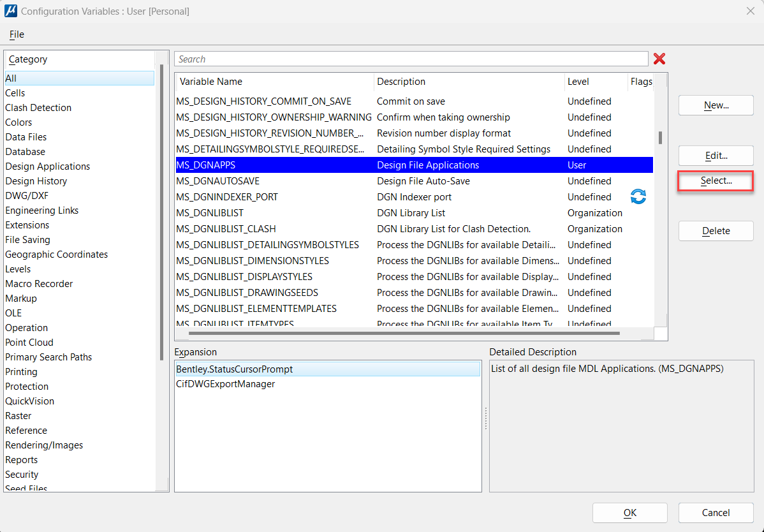Open the Edit... dialog button
The height and width of the screenshot is (532, 764).
tap(716, 156)
